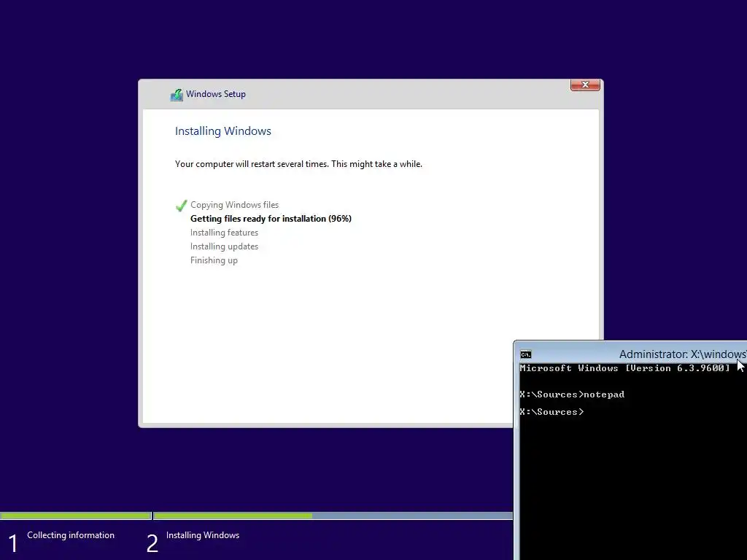Click the command prompt window icon
Screen dimensions: 747x560
click(x=525, y=354)
